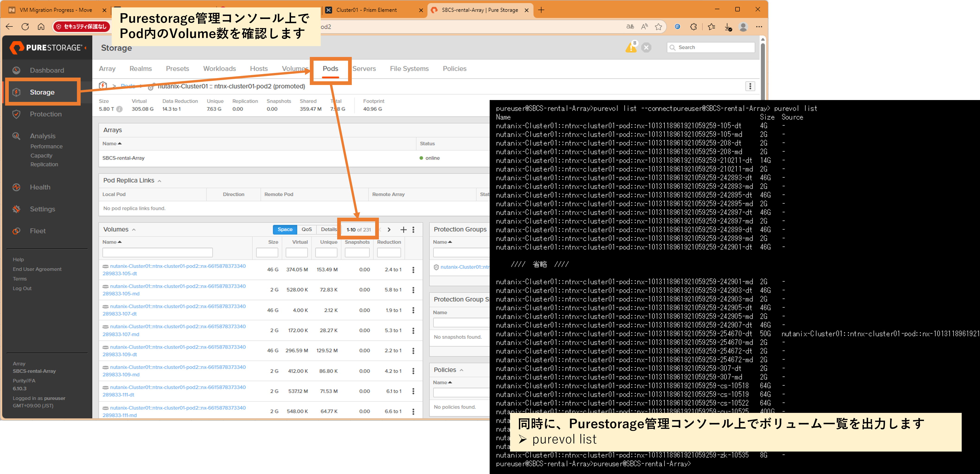Go to next page of volumes
The image size is (980, 474).
[x=389, y=229]
